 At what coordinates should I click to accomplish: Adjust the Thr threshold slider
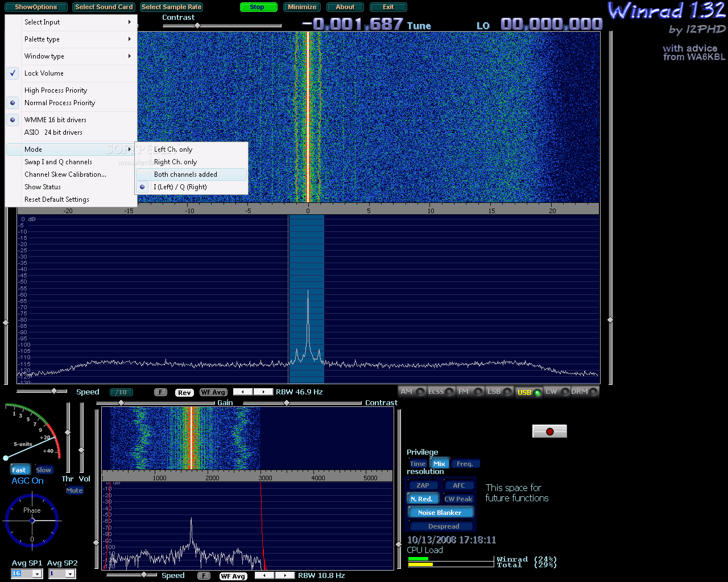coord(68,433)
